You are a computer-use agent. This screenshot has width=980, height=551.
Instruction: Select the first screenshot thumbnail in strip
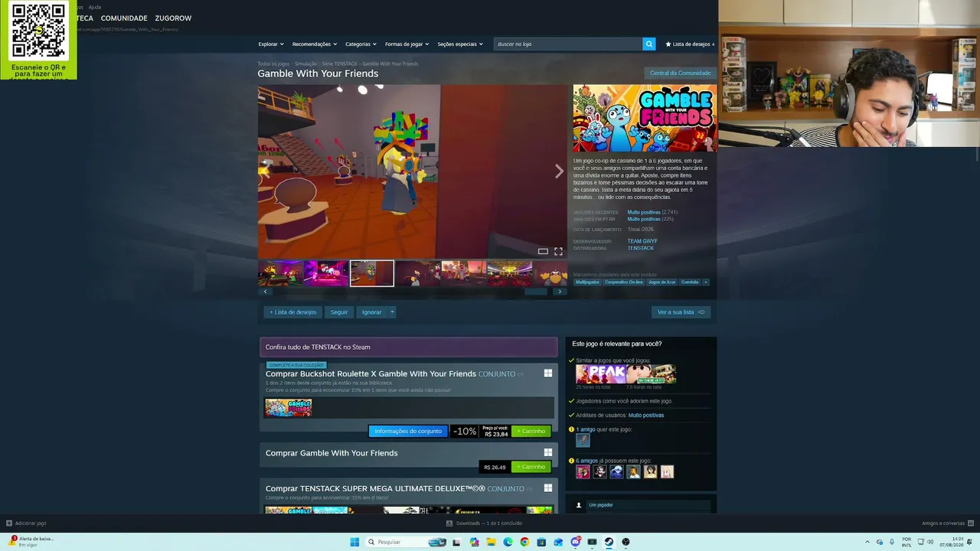coord(280,273)
